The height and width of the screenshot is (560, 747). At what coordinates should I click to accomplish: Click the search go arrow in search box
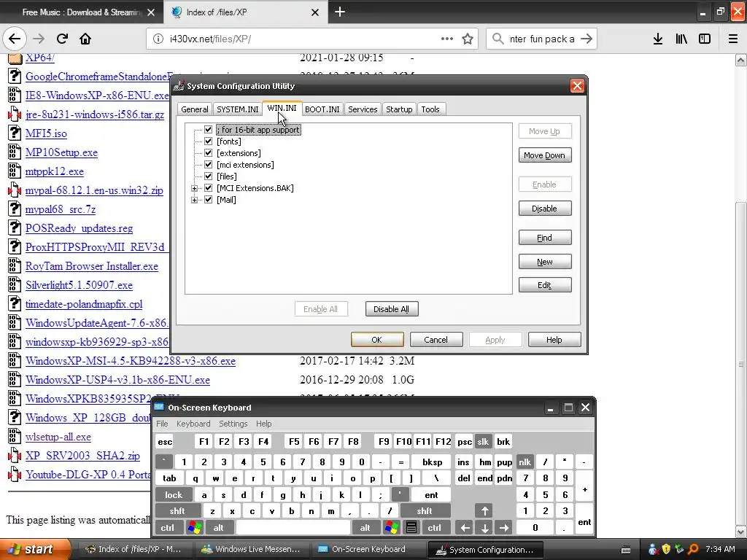[587, 39]
